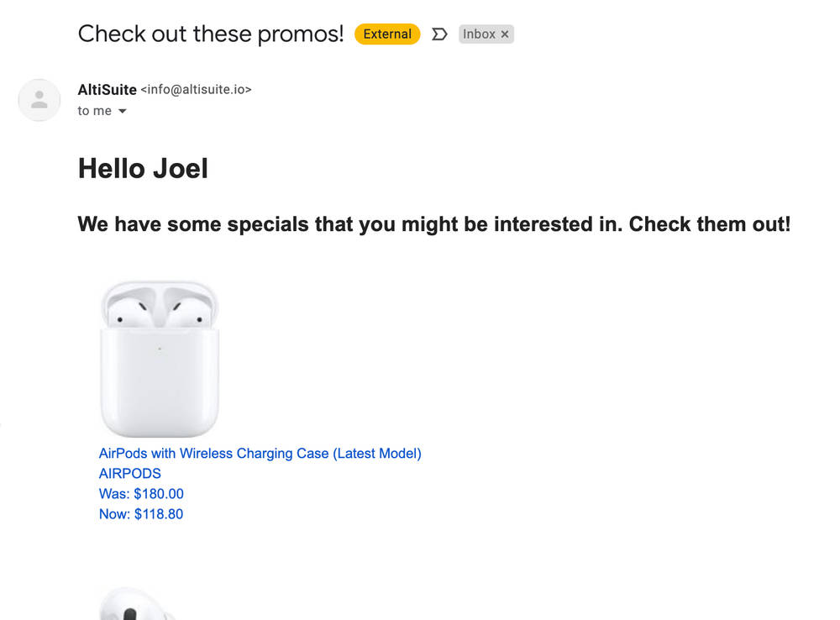Image resolution: width=840 pixels, height=620 pixels.
Task: Click the importance marker icon beside External
Action: click(x=439, y=34)
